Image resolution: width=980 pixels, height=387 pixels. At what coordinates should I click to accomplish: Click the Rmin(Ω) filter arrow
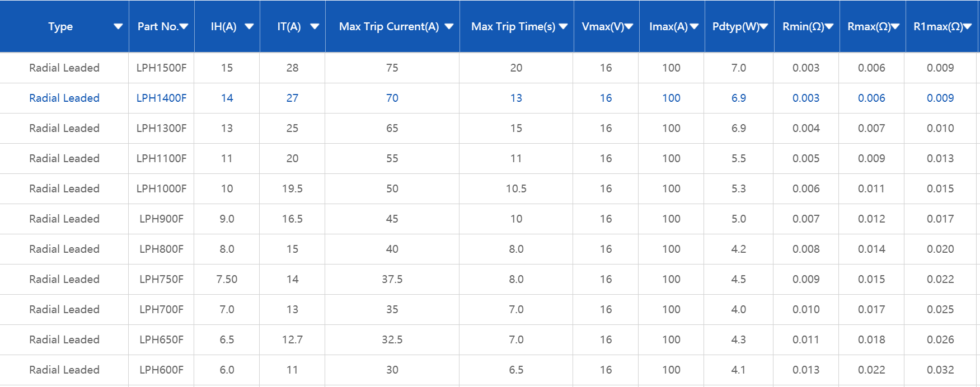pos(829,27)
